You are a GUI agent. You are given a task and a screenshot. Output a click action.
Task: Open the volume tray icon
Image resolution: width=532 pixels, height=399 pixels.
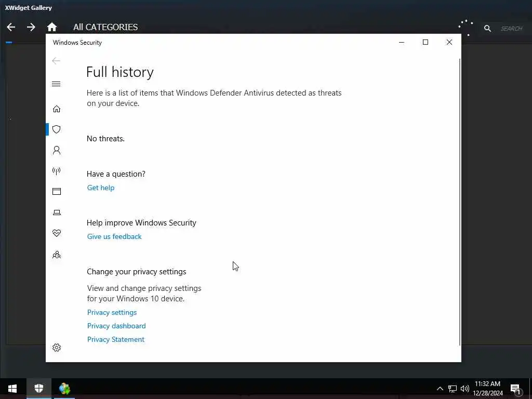(465, 389)
